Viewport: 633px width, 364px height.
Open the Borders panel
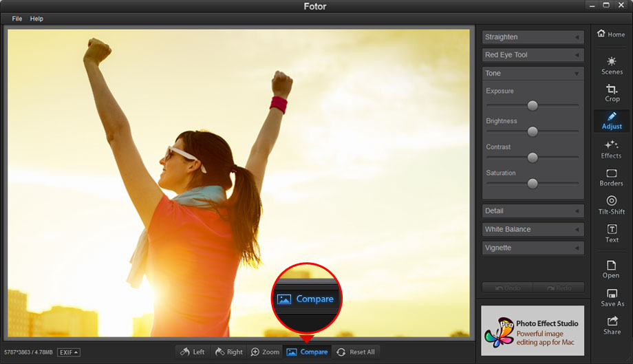tap(611, 178)
